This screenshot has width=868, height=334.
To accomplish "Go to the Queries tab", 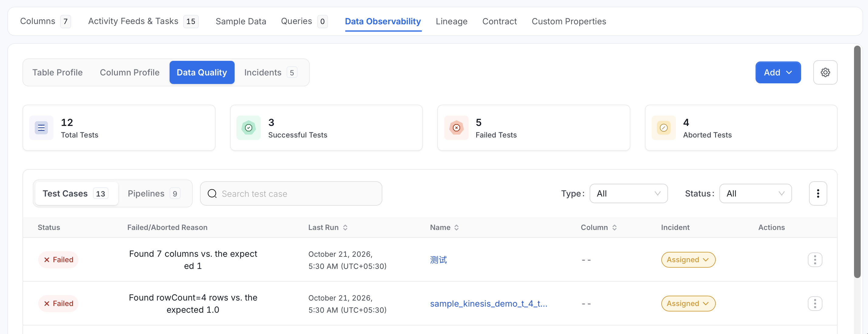I will [x=304, y=21].
